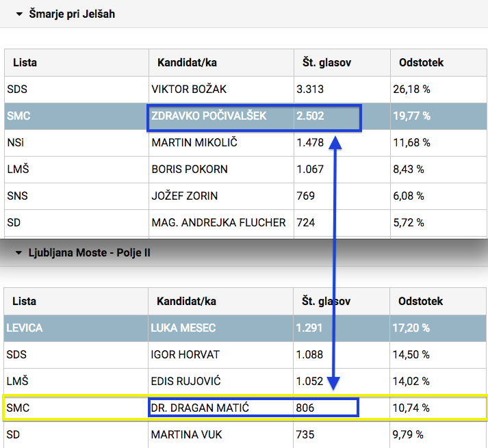This screenshot has width=488, height=448.
Task: Click Dr. Dragan Matić candidate name
Action: [199, 408]
